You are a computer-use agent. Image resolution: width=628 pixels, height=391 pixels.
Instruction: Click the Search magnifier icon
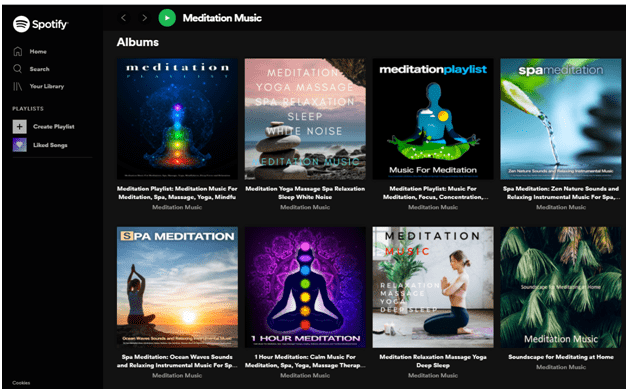pos(18,69)
